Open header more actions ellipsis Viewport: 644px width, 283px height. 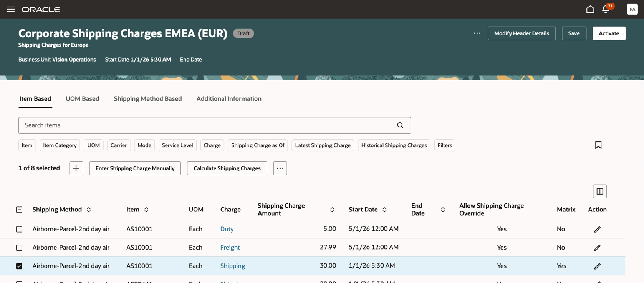point(477,33)
